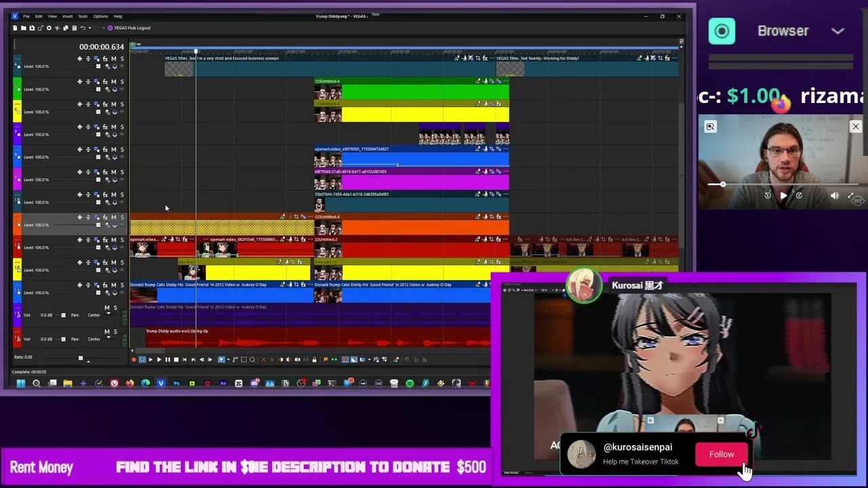Click the Undo arrow icon
868x488 pixels.
click(83, 28)
